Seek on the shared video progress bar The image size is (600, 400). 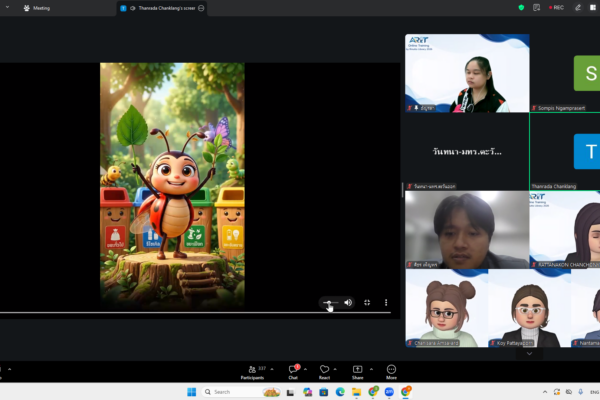pos(195,313)
